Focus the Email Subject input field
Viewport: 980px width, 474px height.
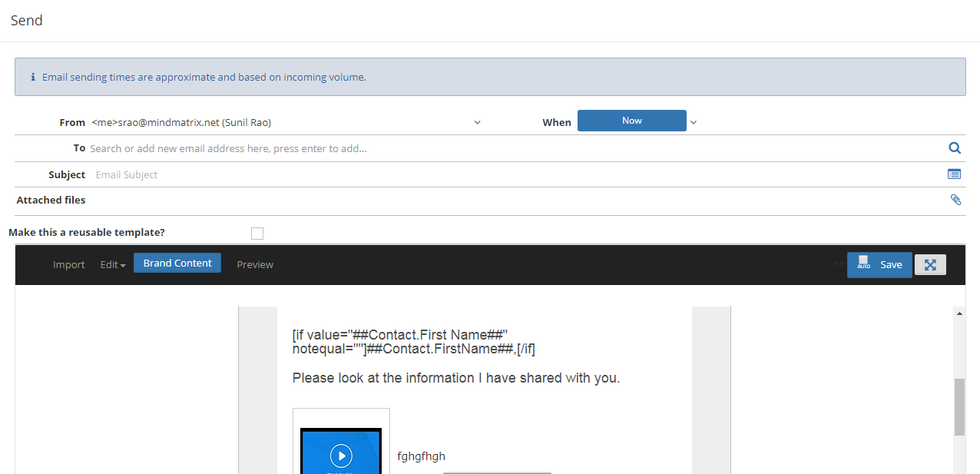(518, 174)
